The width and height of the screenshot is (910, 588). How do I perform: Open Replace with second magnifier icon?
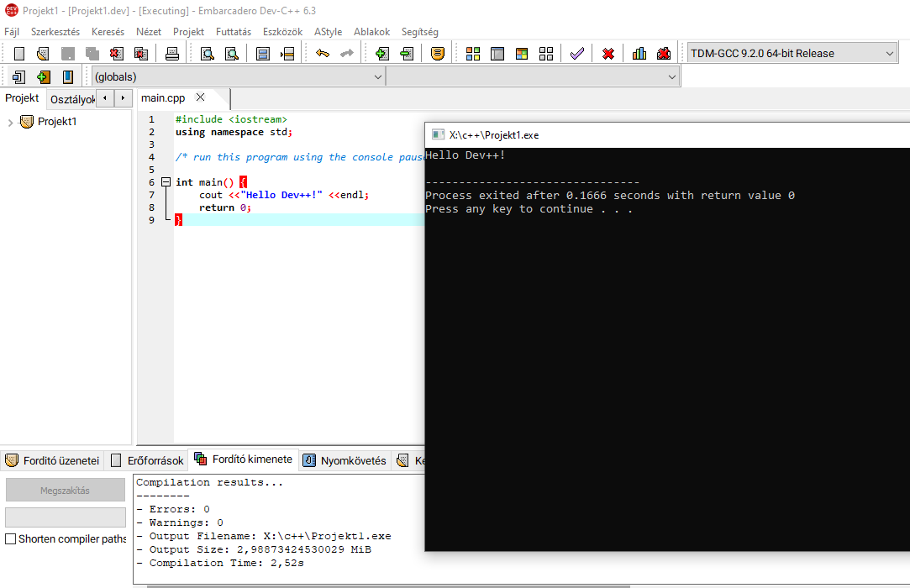[232, 54]
